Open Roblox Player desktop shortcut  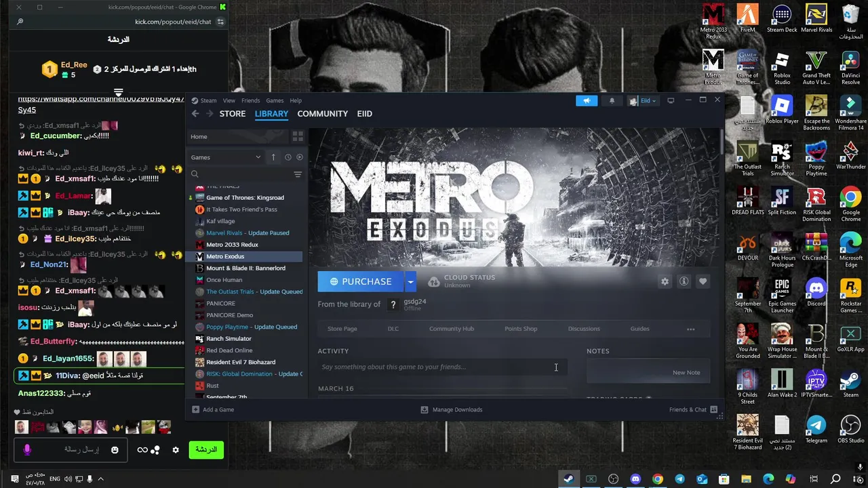[782, 110]
